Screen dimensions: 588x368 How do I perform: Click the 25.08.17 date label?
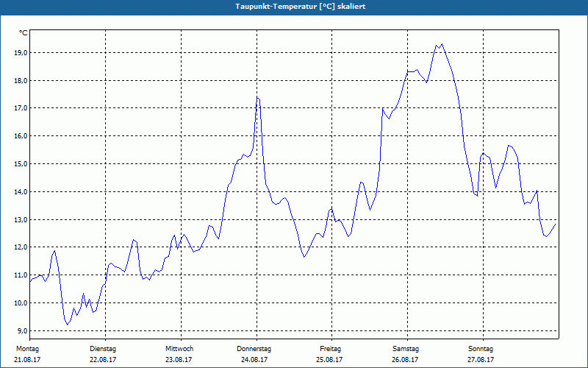pos(329,360)
